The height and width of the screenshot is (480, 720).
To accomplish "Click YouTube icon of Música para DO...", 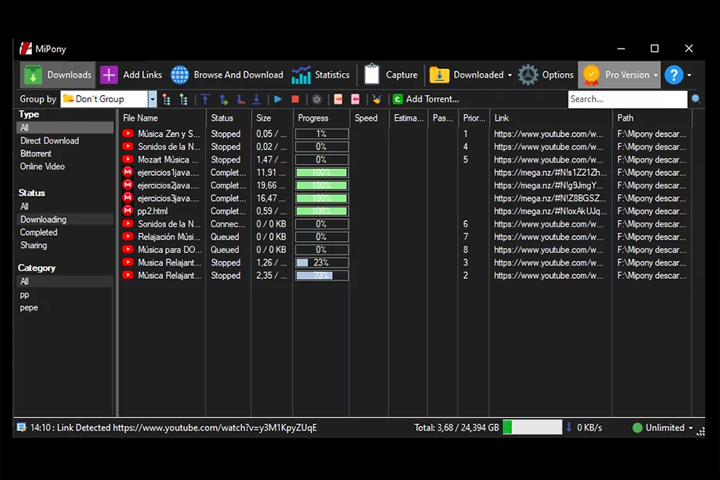I will pyautogui.click(x=128, y=249).
